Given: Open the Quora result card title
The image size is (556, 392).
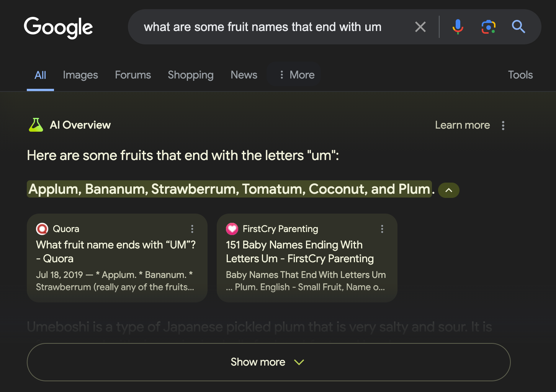Looking at the screenshot, I should tap(116, 252).
